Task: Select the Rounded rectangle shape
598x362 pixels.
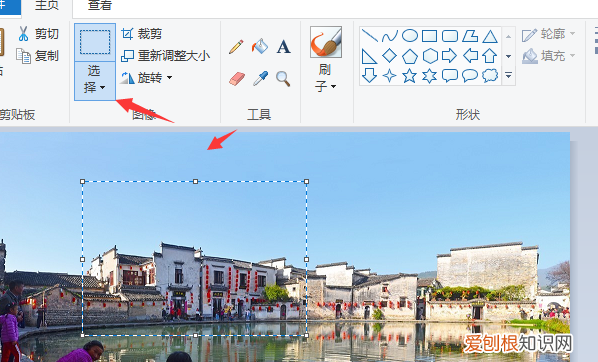Action: click(450, 36)
